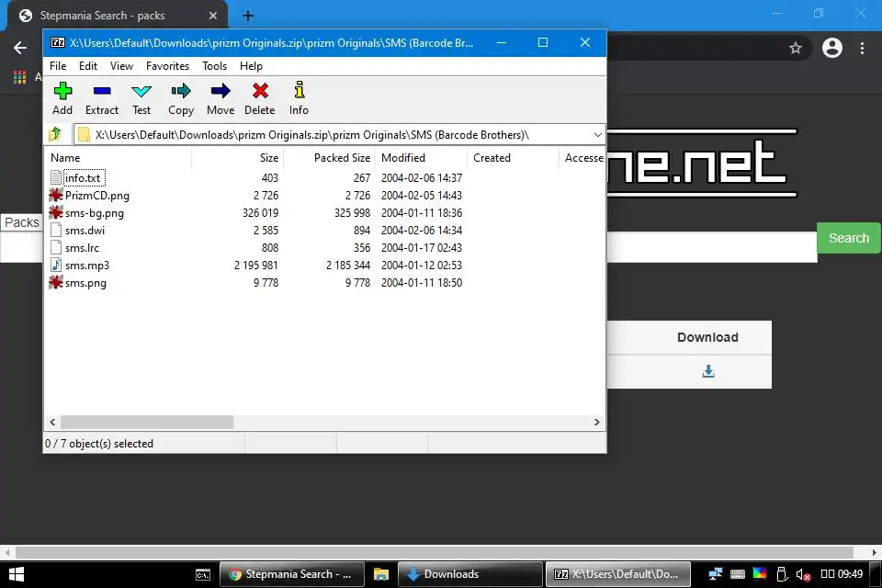Click the Copy toolbar icon
This screenshot has height=588, width=882.
[181, 91]
